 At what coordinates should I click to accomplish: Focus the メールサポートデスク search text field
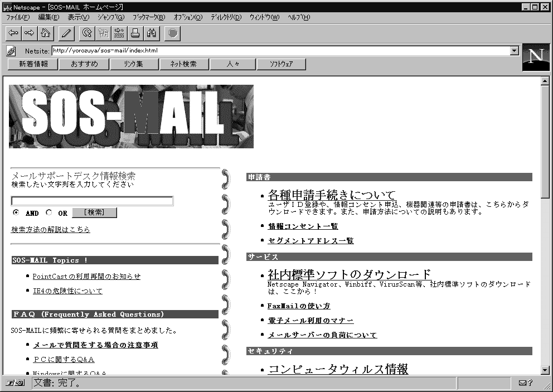pyautogui.click(x=92, y=201)
